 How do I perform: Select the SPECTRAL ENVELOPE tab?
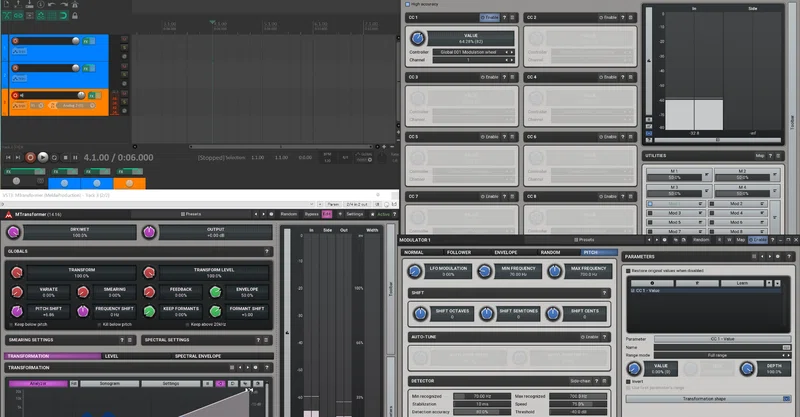coord(198,356)
